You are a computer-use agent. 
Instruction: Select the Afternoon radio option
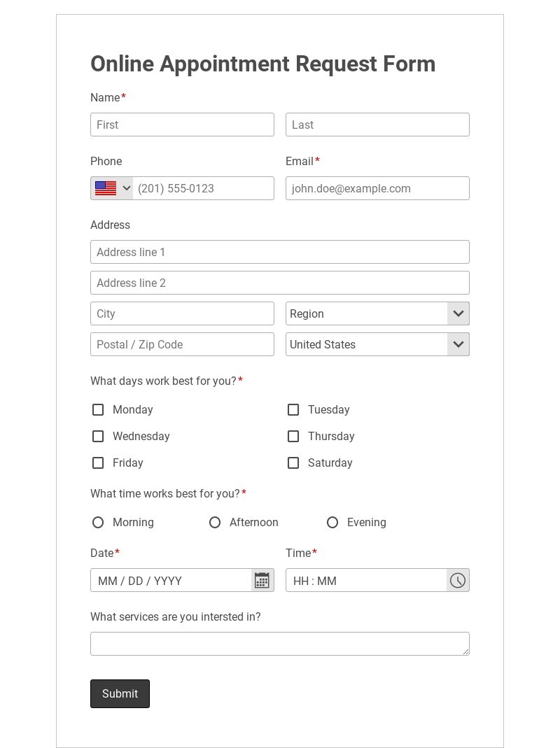(x=215, y=522)
